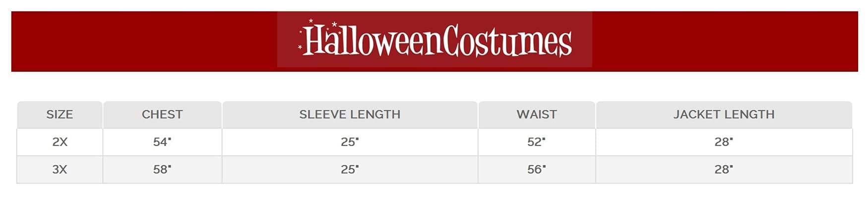Image resolution: width=868 pixels, height=200 pixels.
Task: Select the 3X size row label
Action: tap(60, 169)
